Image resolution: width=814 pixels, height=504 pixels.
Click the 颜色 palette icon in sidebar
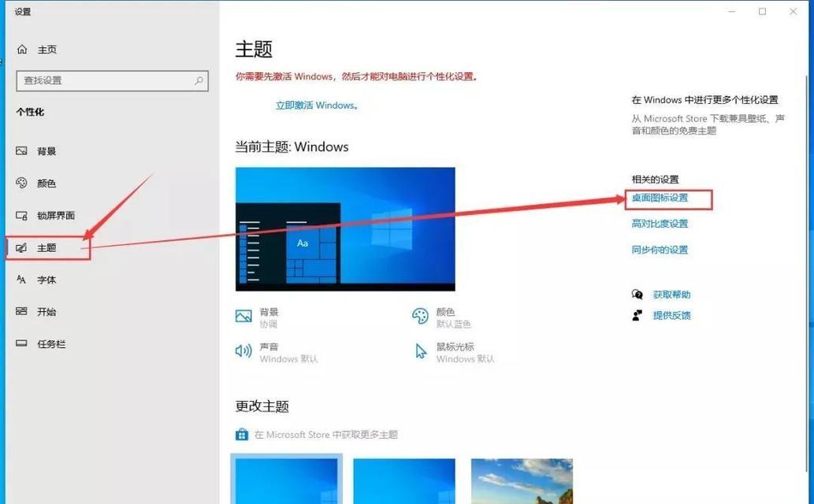(21, 183)
